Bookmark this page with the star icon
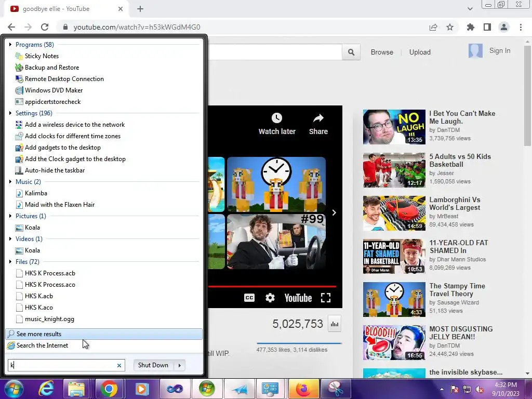The height and width of the screenshot is (399, 532). tap(450, 27)
